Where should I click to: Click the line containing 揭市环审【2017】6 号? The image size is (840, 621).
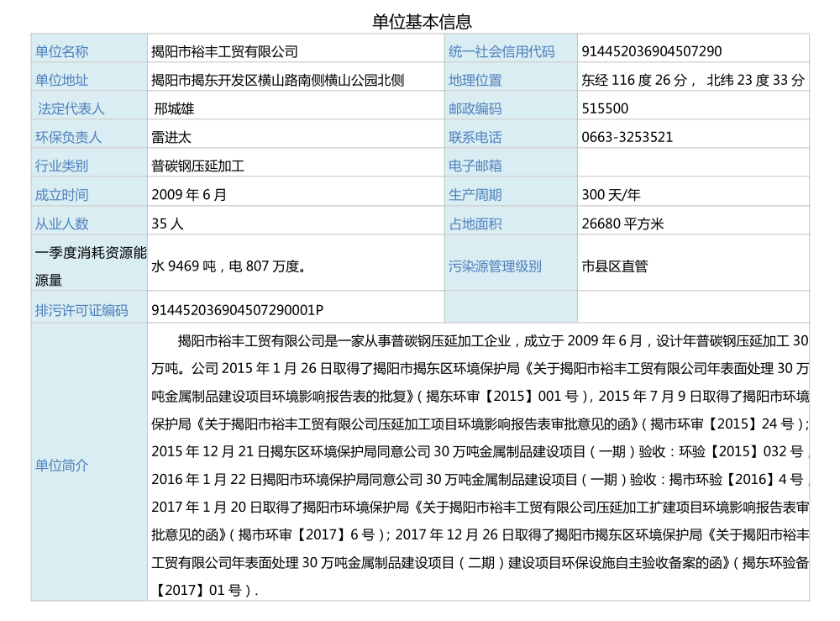point(480,535)
